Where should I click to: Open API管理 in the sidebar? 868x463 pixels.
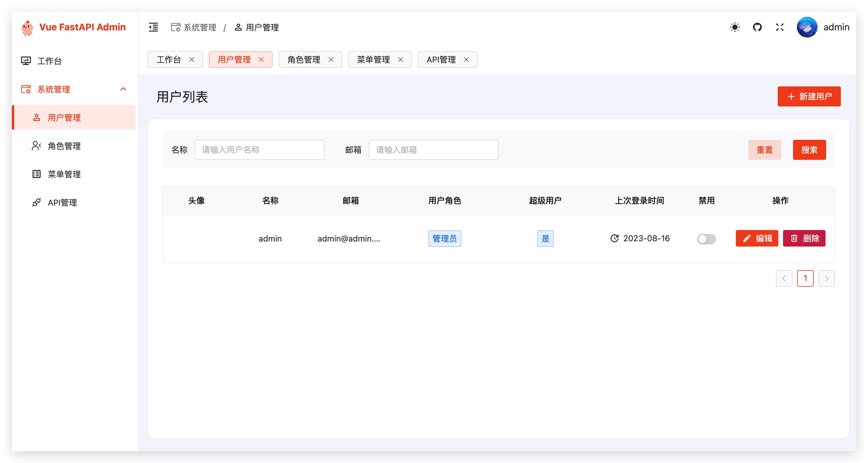tap(62, 202)
